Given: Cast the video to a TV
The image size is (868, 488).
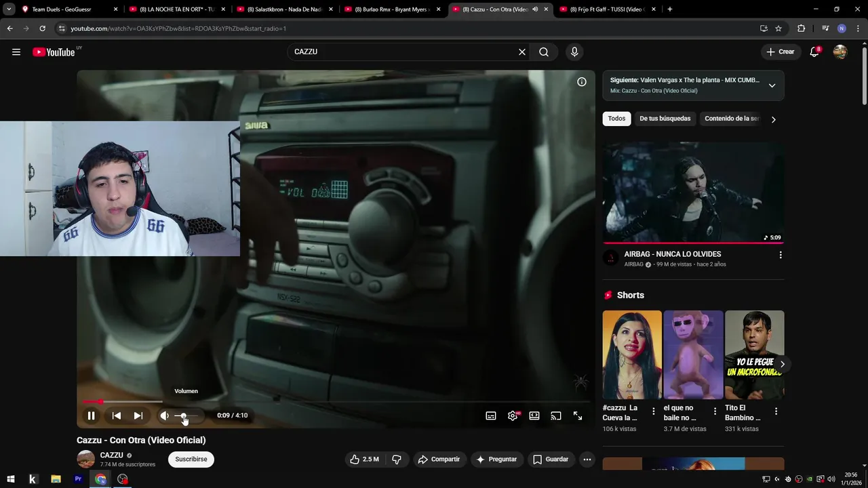Looking at the screenshot, I should 556,415.
